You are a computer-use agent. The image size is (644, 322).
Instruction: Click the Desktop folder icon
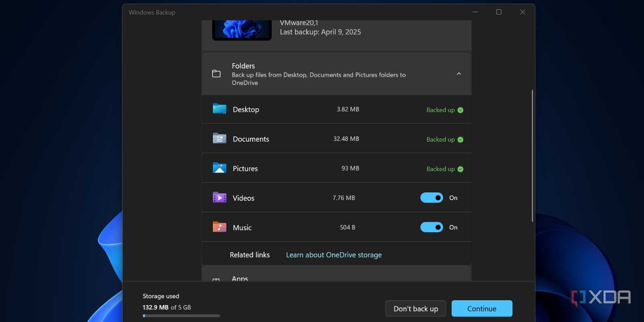[219, 109]
